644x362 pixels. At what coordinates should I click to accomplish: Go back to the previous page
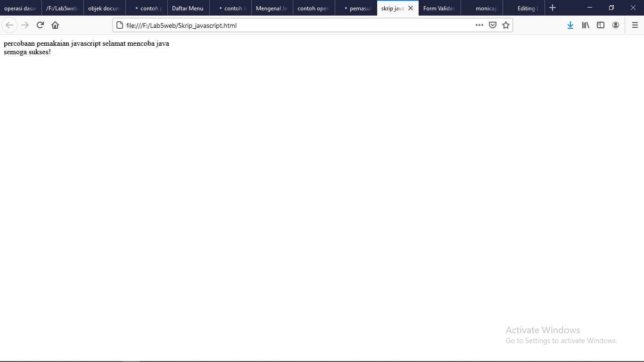[9, 25]
